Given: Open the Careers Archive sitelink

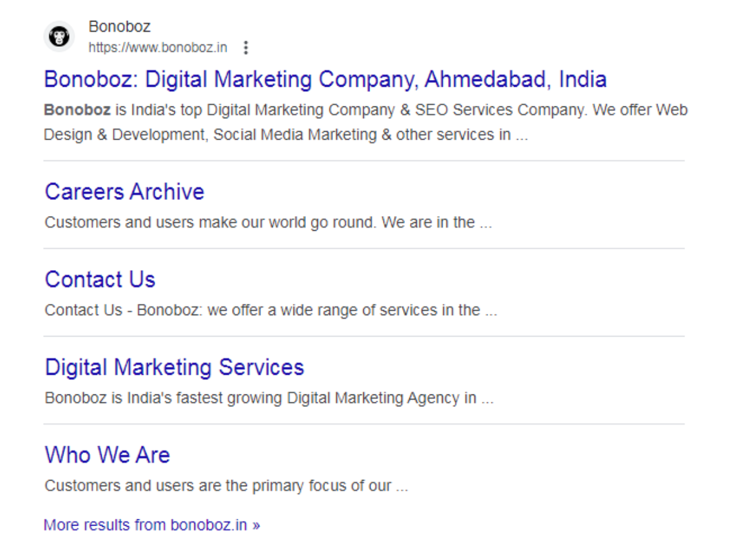Looking at the screenshot, I should pos(124,192).
